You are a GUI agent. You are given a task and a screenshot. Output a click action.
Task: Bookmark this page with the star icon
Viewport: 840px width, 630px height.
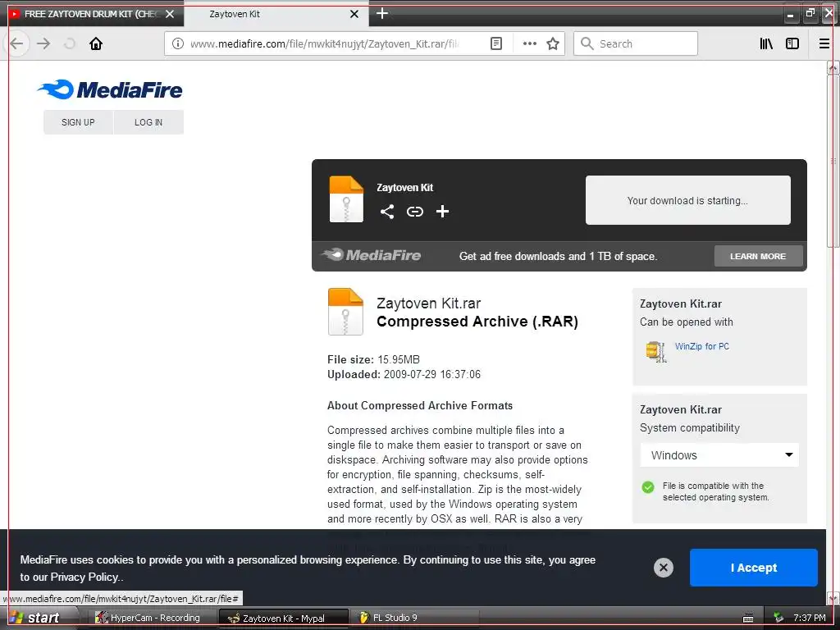coord(553,43)
